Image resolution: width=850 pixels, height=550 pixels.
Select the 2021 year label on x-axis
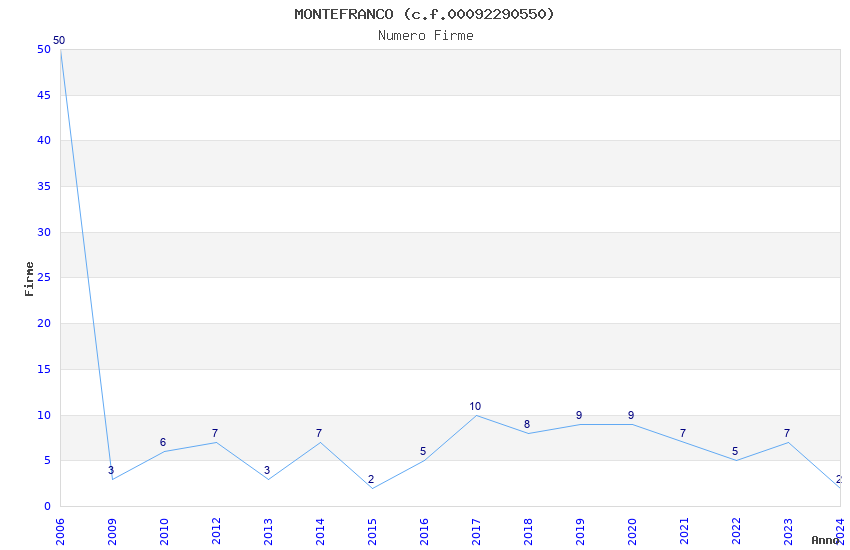[x=685, y=532]
